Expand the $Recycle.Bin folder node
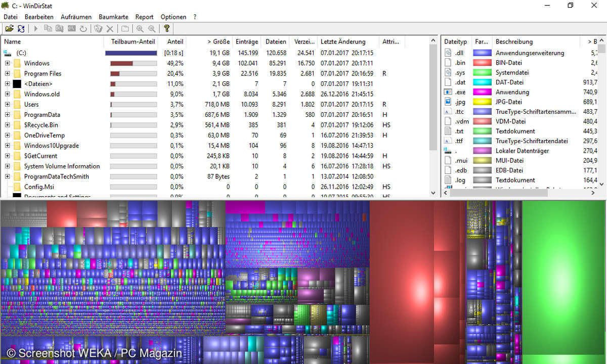 pyautogui.click(x=7, y=125)
